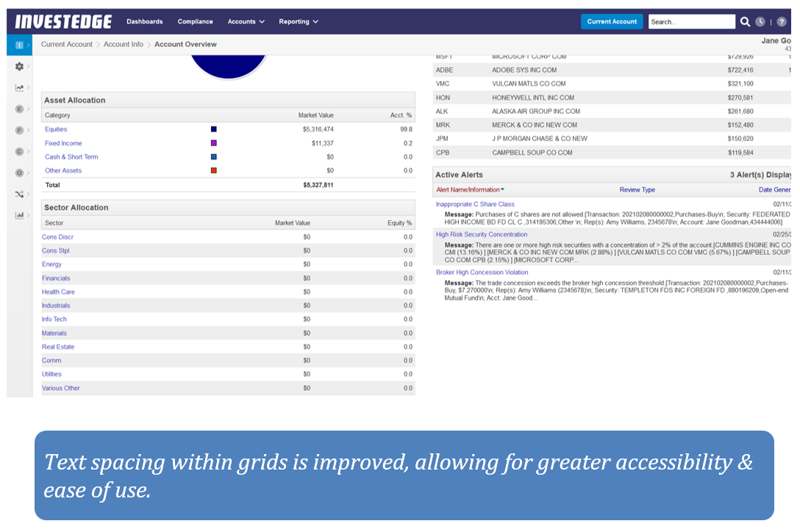Open the Other Assets link
The height and width of the screenshot is (532, 800).
[63, 171]
